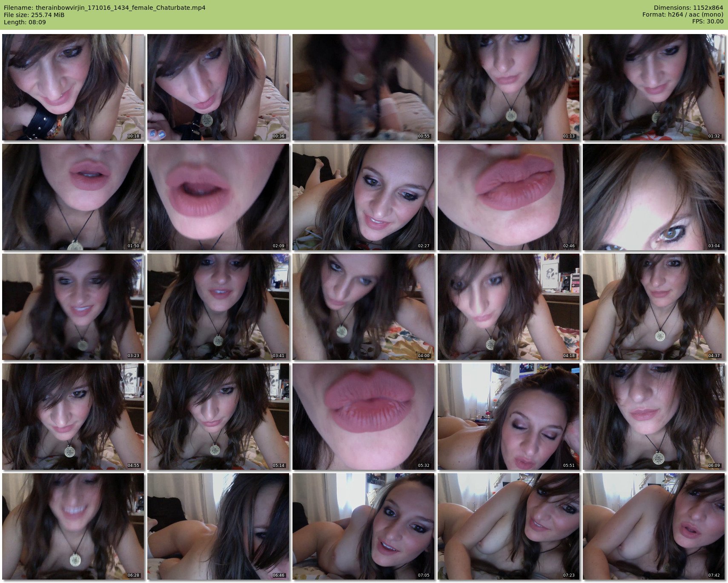The height and width of the screenshot is (583, 728).
Task: Select the frame stamped 04:18
Action: [509, 307]
